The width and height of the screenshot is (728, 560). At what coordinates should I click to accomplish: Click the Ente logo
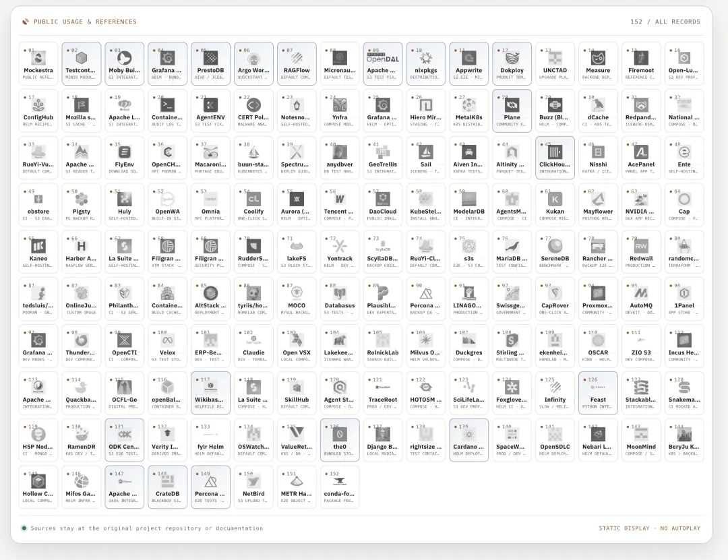click(x=684, y=152)
